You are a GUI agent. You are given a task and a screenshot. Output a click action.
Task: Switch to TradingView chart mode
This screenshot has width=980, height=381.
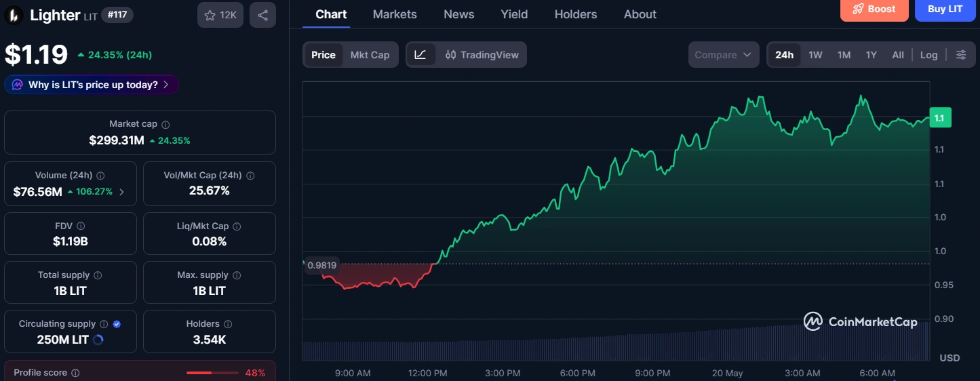pos(482,55)
